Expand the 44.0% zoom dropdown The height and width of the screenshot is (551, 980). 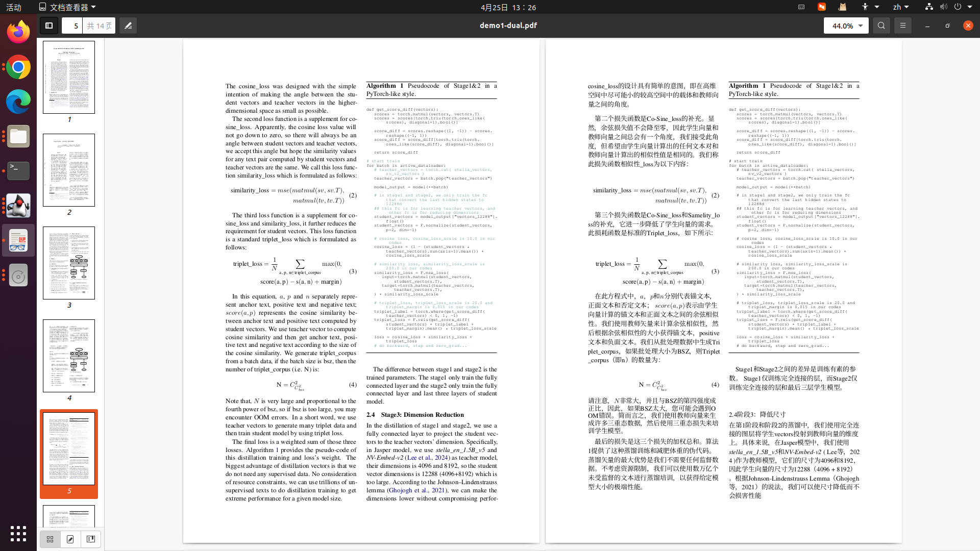click(x=861, y=26)
